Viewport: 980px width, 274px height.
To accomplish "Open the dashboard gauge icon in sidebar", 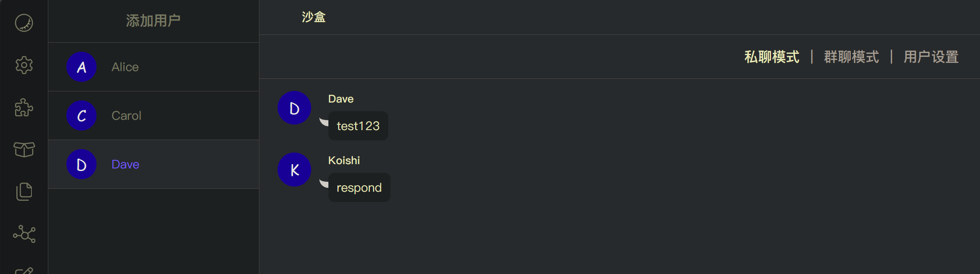I will coord(24,23).
